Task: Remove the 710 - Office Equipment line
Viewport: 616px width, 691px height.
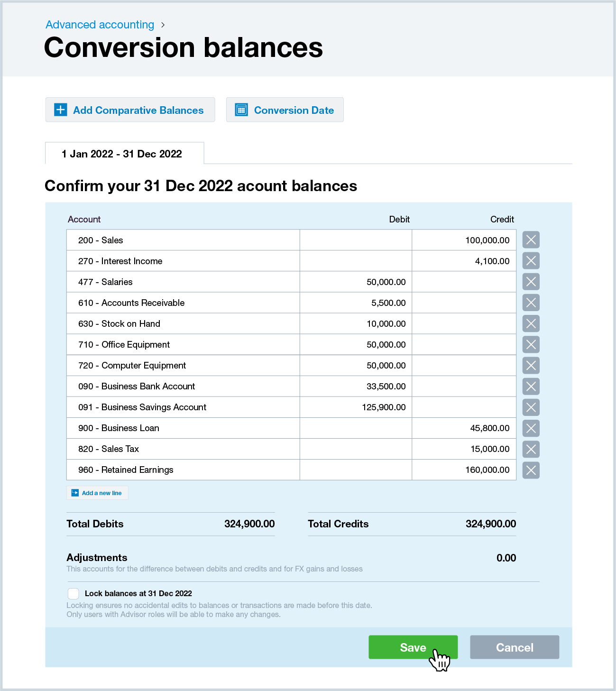Action: tap(531, 344)
